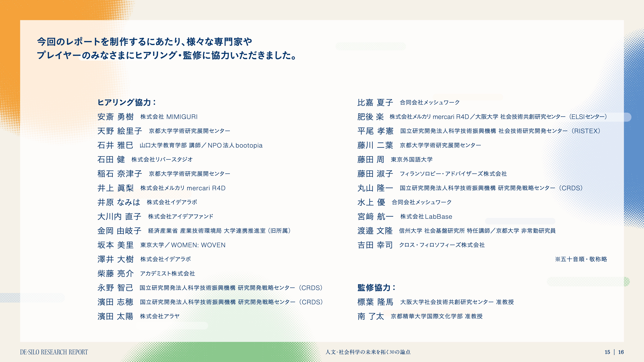This screenshot has width=644, height=362.
Task: Click 信州大学 社会基盤研究所 affiliation
Action: tap(477, 231)
